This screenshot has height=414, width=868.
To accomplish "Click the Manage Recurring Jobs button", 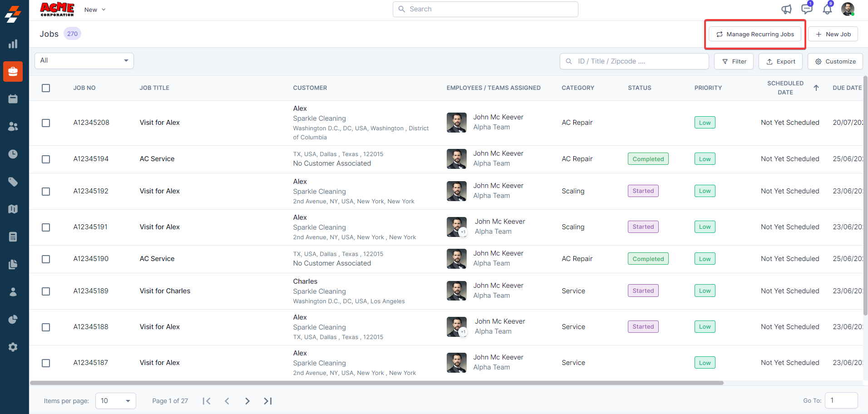I will pos(755,34).
